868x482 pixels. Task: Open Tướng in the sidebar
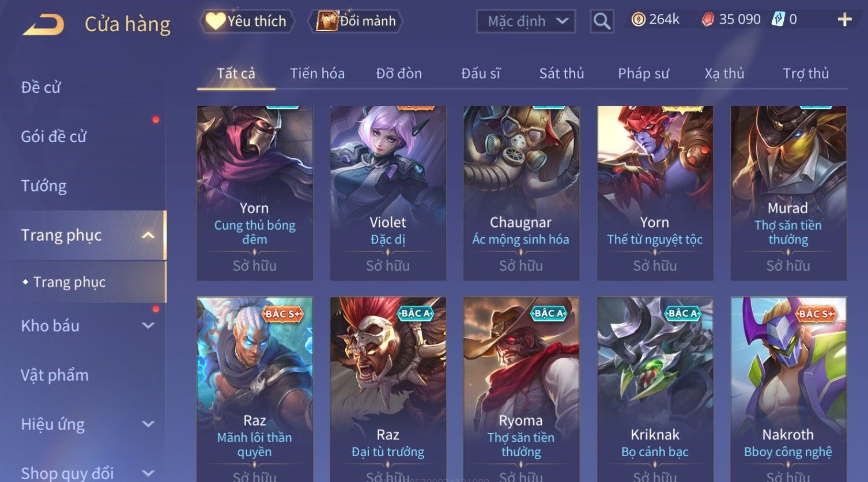[44, 186]
